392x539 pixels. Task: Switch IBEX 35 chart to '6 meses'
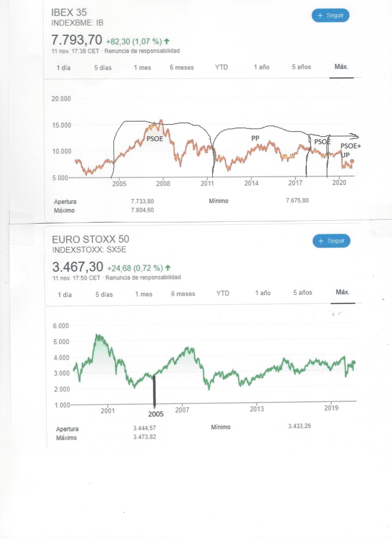[182, 67]
